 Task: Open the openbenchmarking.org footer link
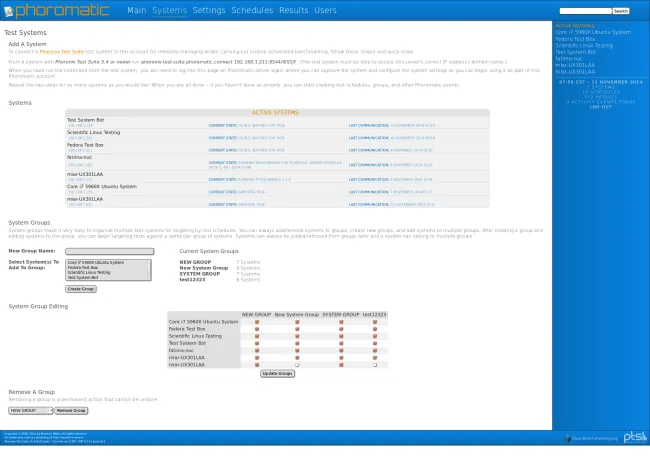pyautogui.click(x=592, y=438)
